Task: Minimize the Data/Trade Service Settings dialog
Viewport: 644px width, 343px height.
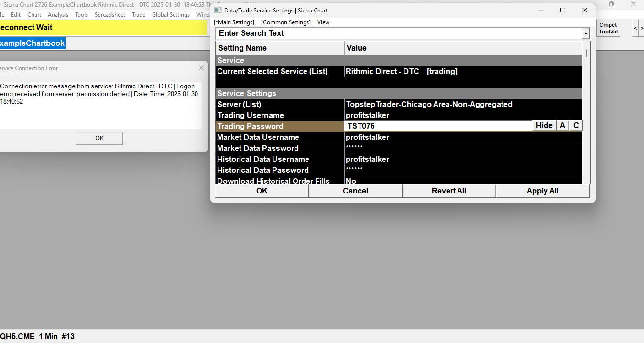Action: [x=541, y=10]
